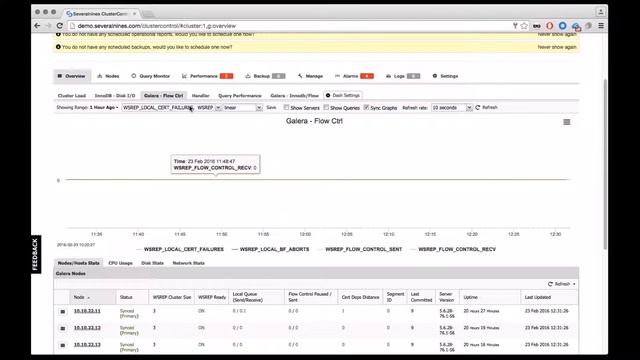Open the vertical FEEDBACK tab
640x360 pixels.
[36, 254]
